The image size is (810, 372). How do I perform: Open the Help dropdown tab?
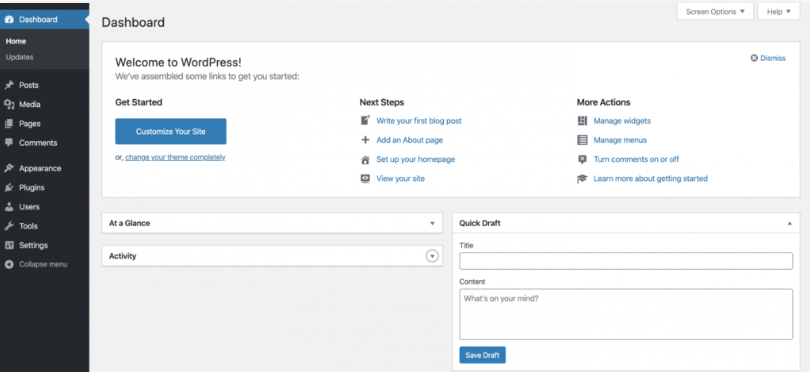pos(778,11)
